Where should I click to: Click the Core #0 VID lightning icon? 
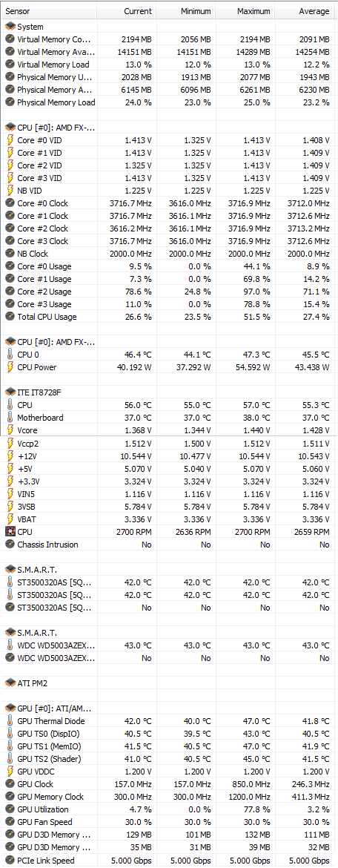(10, 140)
